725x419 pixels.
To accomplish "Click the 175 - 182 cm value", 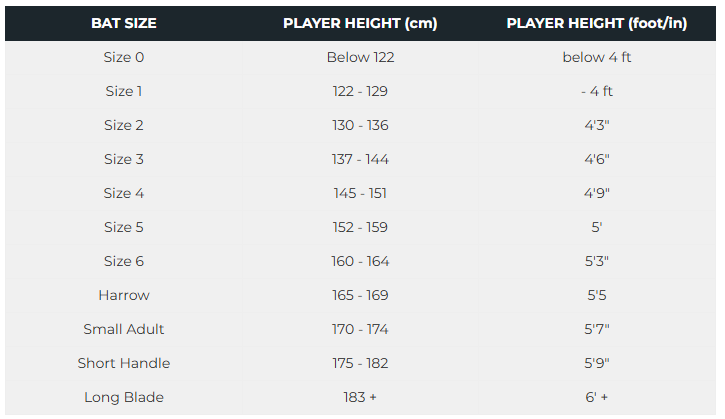I will click(x=360, y=363).
